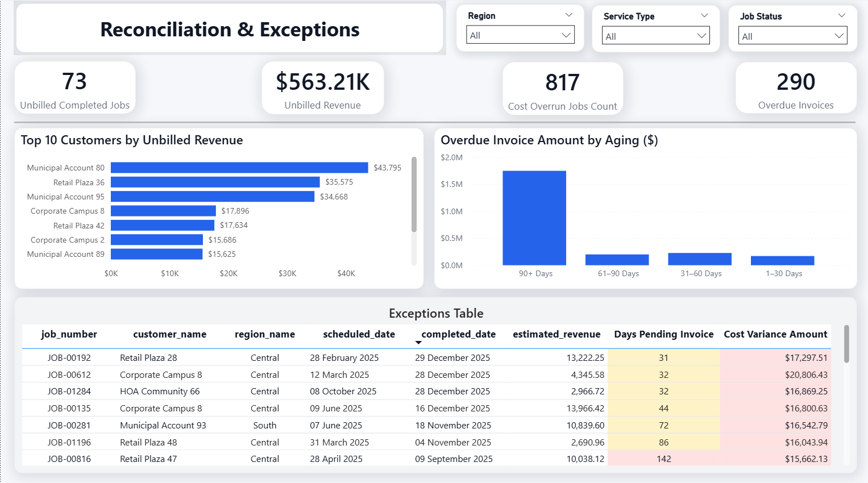Open the Service Type All dropdown
Screen dimensions: 868x483
click(x=656, y=36)
